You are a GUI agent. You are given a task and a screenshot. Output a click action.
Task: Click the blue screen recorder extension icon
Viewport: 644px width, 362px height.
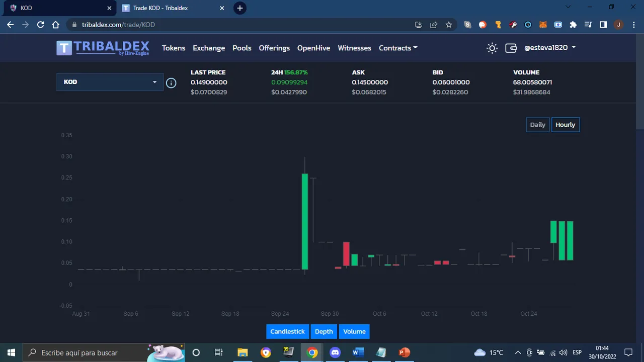click(558, 25)
